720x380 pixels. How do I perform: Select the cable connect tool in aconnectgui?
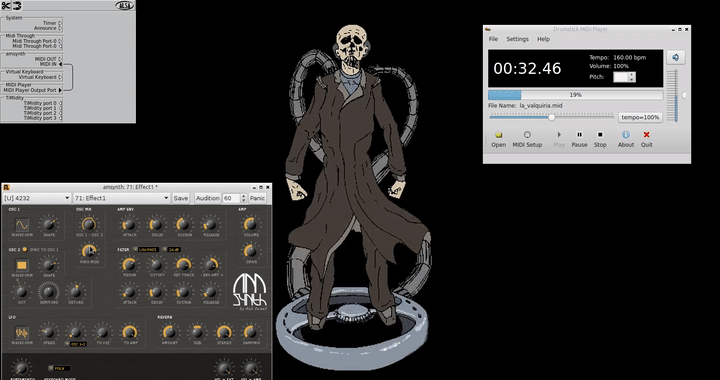[x=16, y=6]
